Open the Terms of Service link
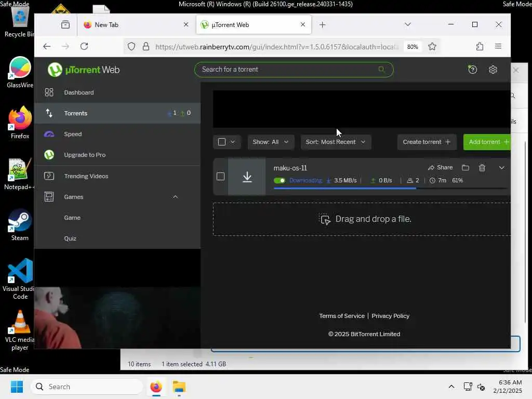 (342, 316)
